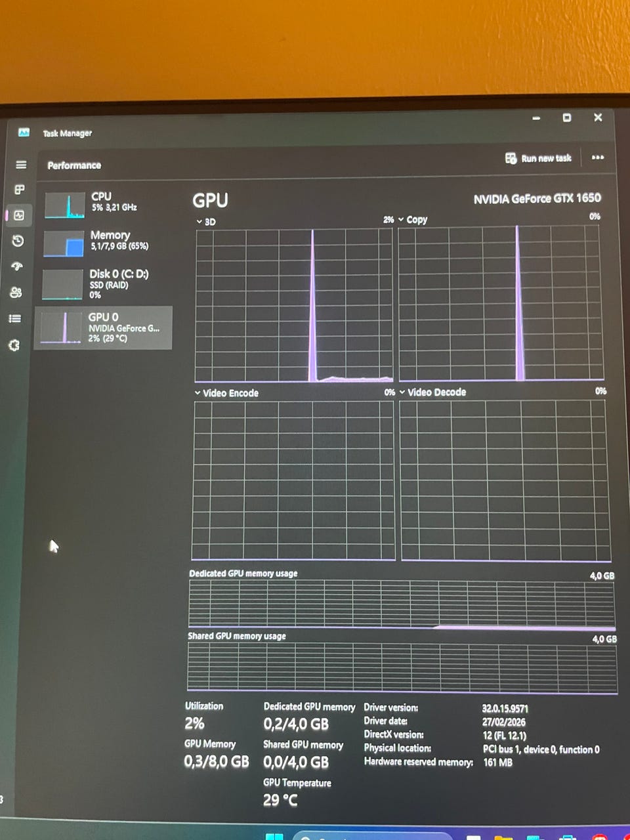Click the 4,0 GB dedicated memory maximum label
This screenshot has width=630, height=840.
tap(602, 576)
